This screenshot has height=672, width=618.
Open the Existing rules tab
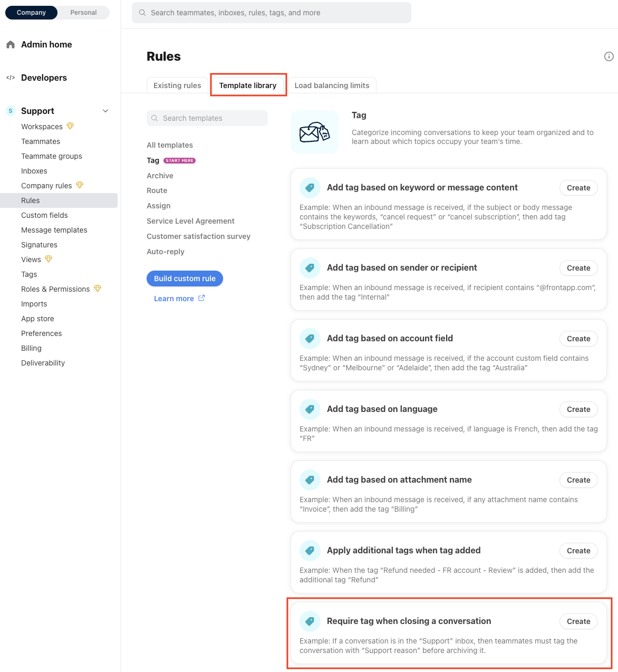(x=177, y=85)
